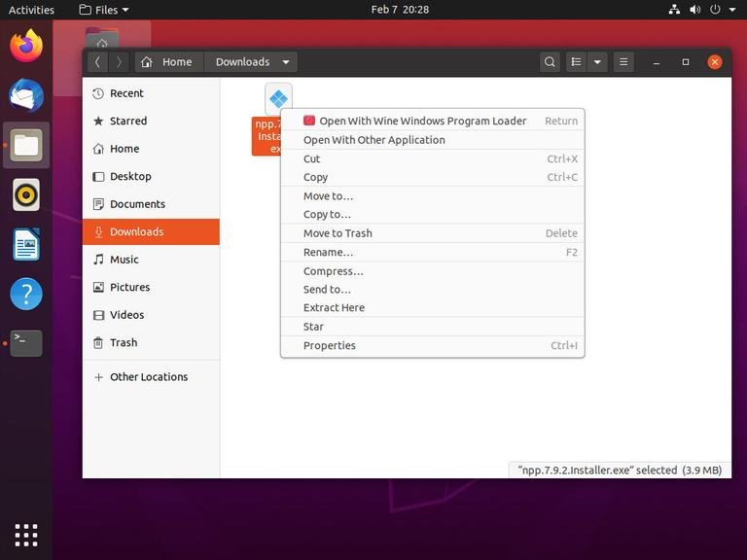Open Thunderbird mail from the dock

26,95
